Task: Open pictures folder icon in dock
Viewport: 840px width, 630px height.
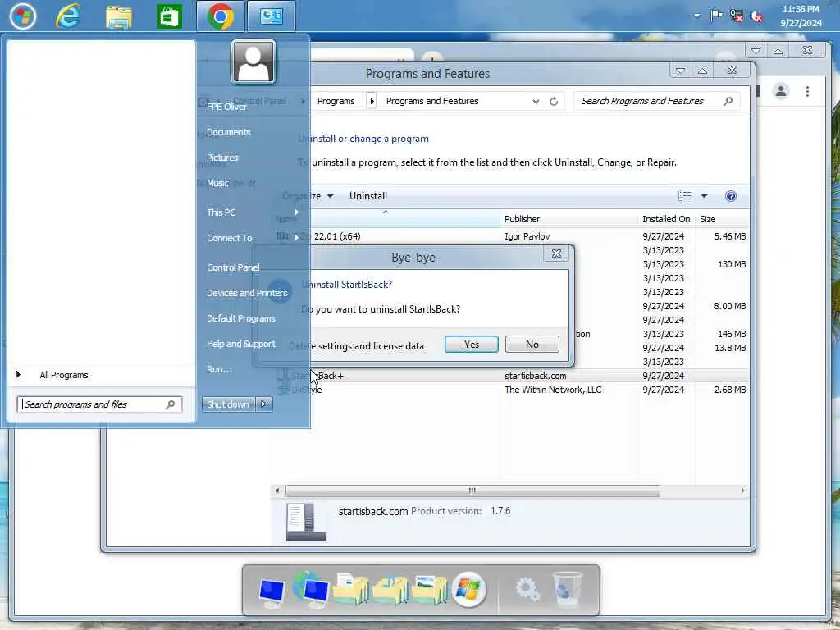Action: tap(429, 590)
